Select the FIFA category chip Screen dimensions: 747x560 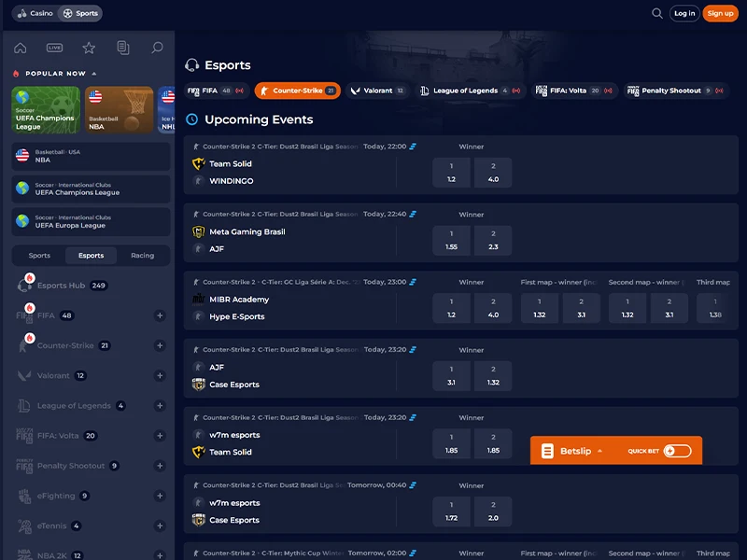click(x=217, y=91)
